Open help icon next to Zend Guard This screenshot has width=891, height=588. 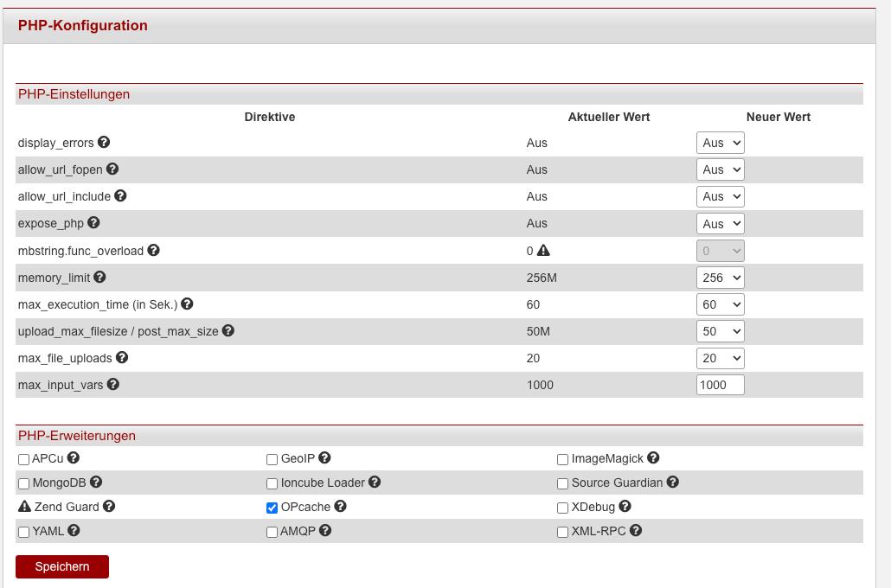pyautogui.click(x=109, y=506)
